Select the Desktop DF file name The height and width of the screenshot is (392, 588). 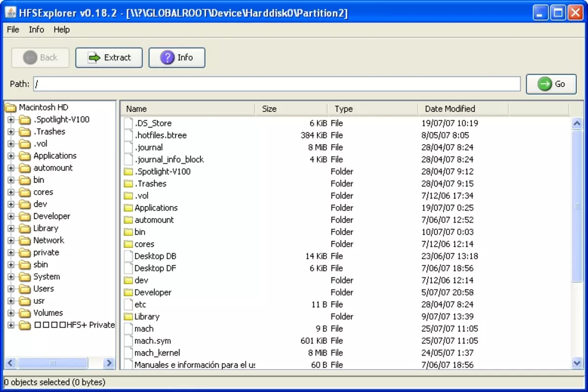coord(155,269)
